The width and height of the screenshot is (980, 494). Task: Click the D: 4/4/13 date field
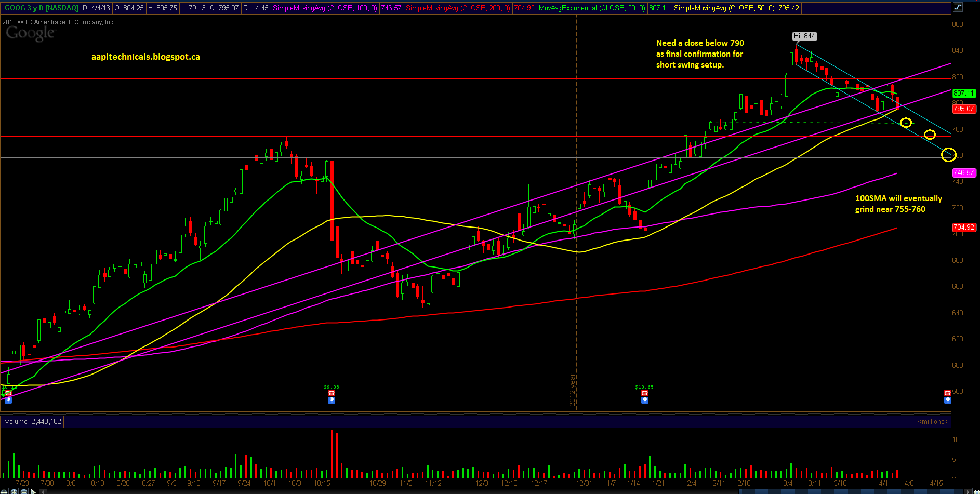(x=96, y=8)
